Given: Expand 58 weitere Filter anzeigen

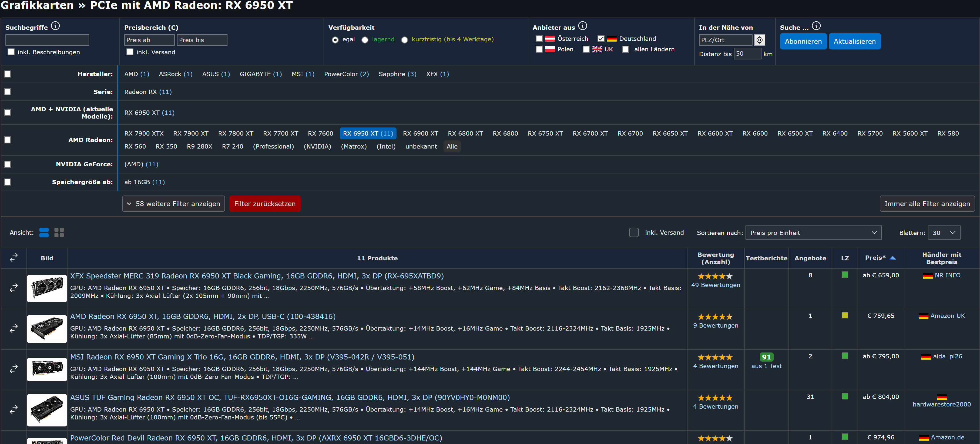Looking at the screenshot, I should [x=173, y=204].
